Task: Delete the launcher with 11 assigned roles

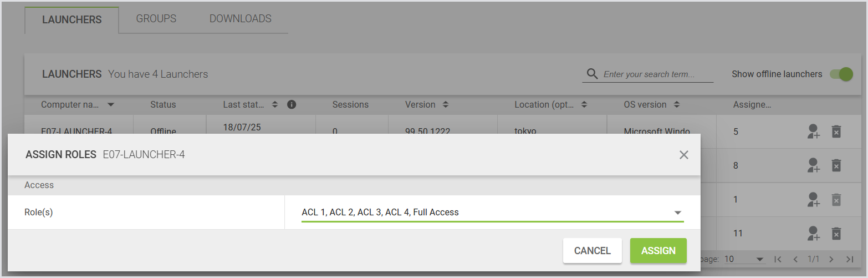Action: pyautogui.click(x=836, y=234)
